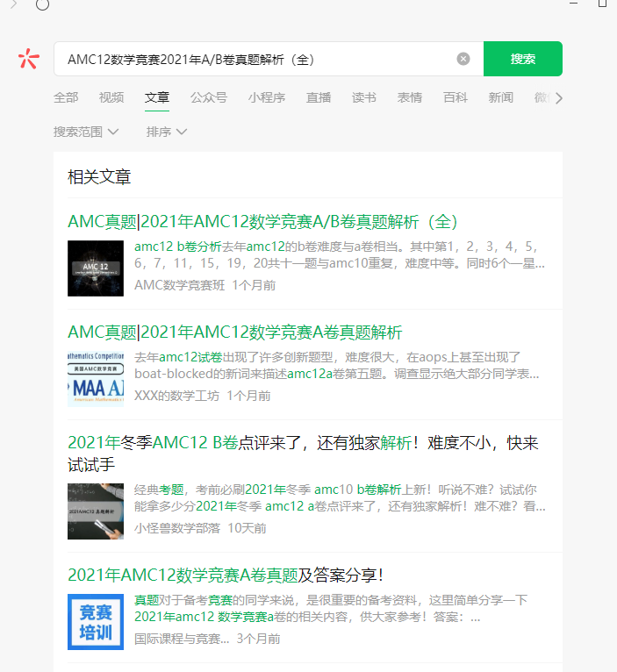Image resolution: width=617 pixels, height=672 pixels.
Task: Switch to the 视频 tab
Action: point(111,97)
